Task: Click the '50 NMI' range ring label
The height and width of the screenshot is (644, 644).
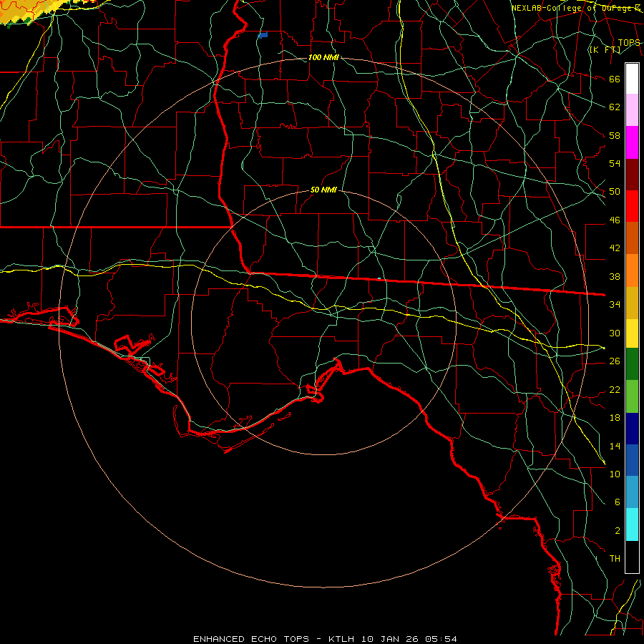Action: [x=323, y=190]
